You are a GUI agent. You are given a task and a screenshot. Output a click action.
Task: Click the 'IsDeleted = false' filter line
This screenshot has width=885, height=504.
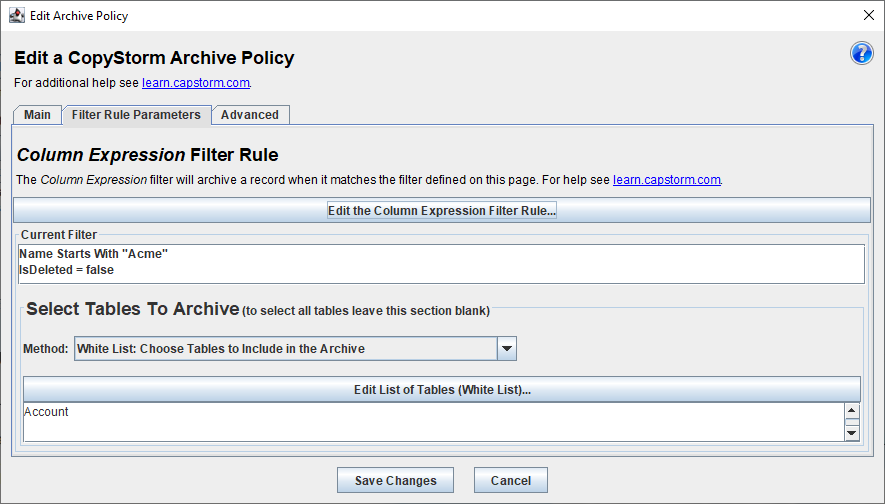point(67,270)
